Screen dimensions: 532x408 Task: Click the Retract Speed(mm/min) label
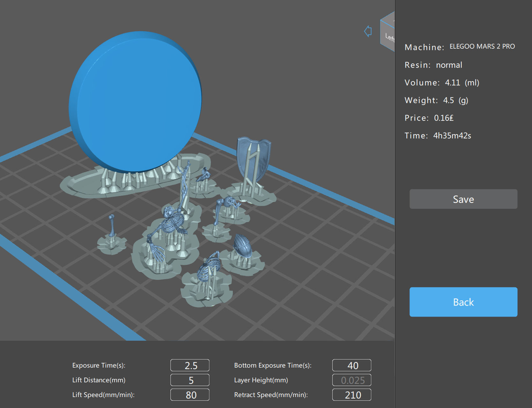tap(271, 395)
